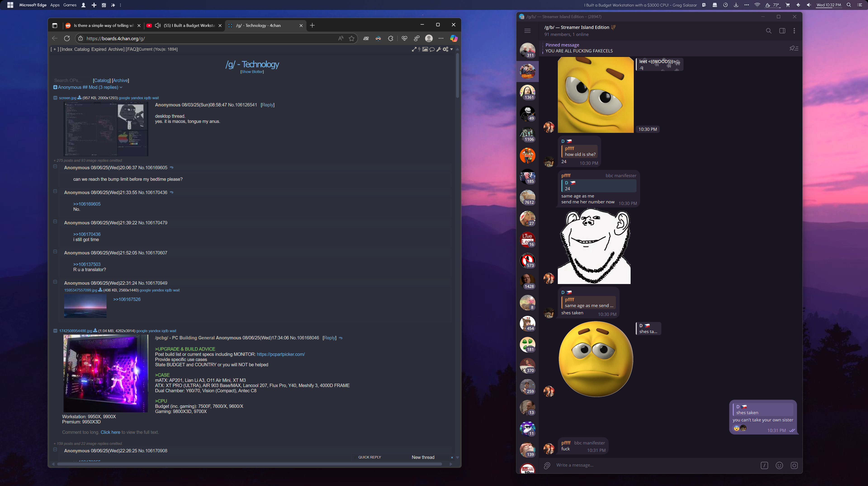Collapse the /pcbg/ PC Building General thread

[x=55, y=331]
